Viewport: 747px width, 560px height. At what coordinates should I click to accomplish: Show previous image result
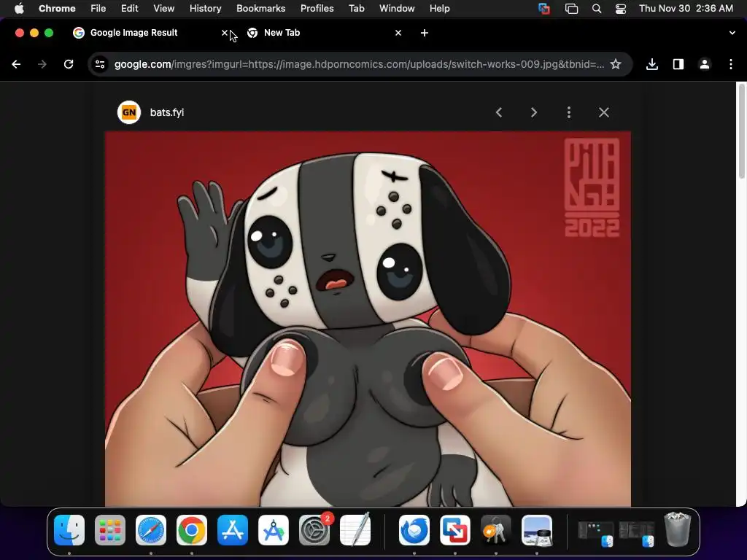pos(499,112)
